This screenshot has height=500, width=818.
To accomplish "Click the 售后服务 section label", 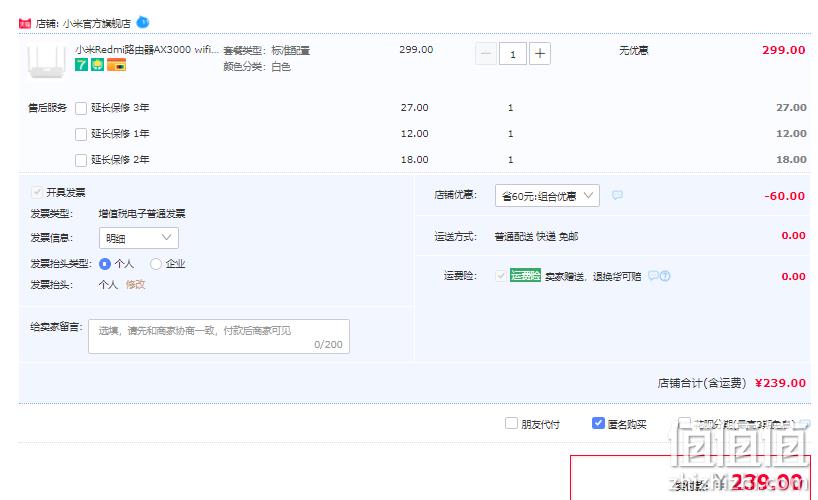I will click(x=47, y=108).
